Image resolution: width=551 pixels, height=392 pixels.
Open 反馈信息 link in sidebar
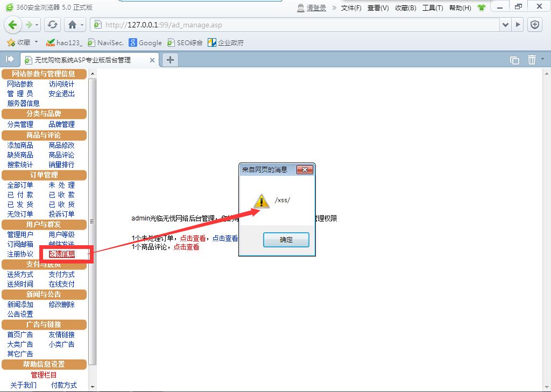coord(61,254)
